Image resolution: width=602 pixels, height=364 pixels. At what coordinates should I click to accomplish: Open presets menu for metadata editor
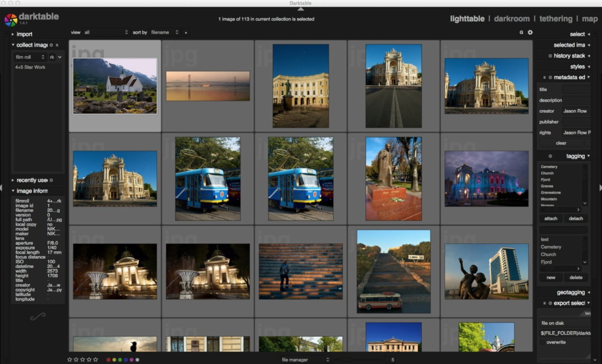pyautogui.click(x=544, y=77)
